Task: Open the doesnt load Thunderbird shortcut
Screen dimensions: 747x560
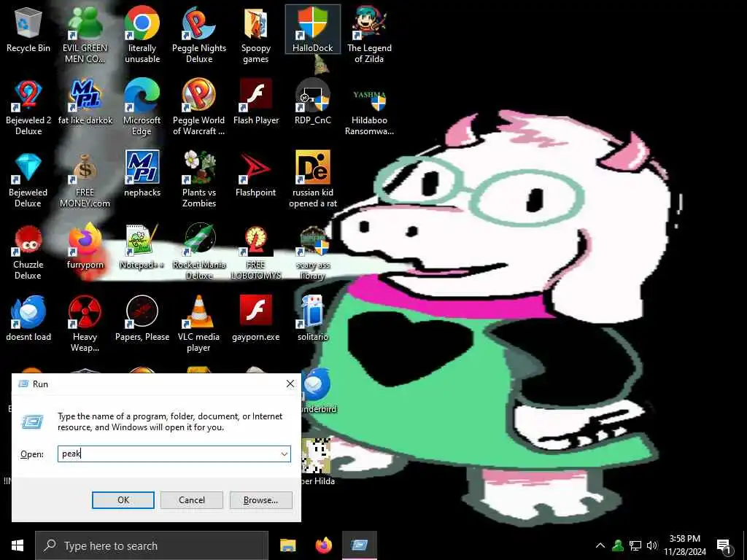Action: (x=28, y=319)
